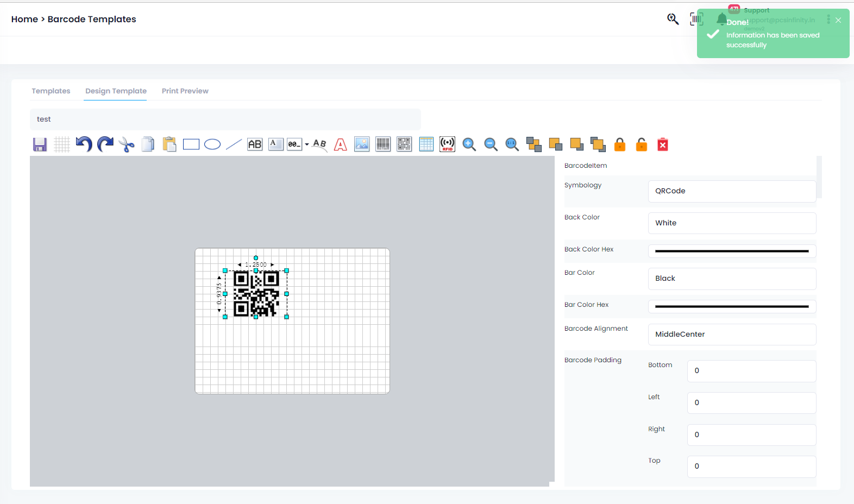Reset zoom to 1:1

pos(512,144)
